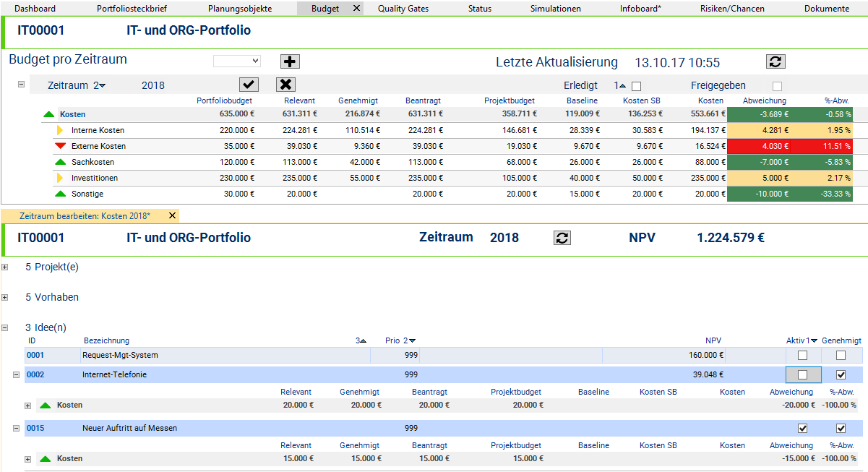Switch to the Quality Gates tab
The image size is (868, 472).
pyautogui.click(x=403, y=9)
